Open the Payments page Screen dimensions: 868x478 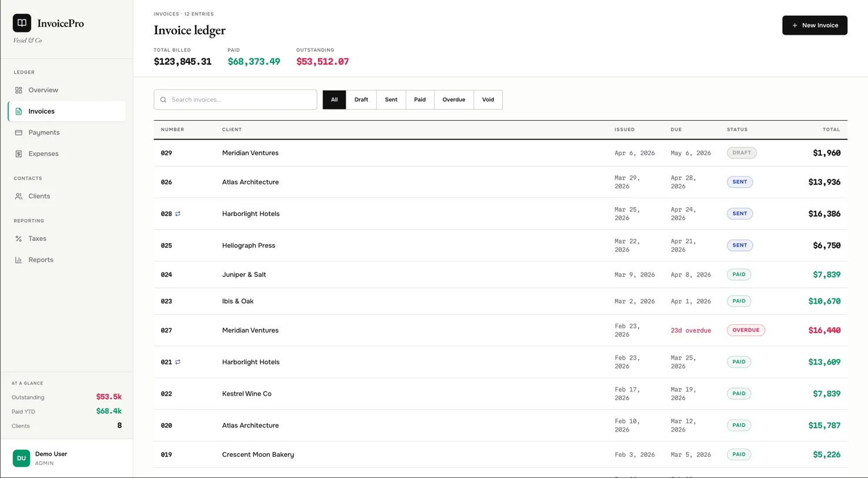tap(66, 132)
